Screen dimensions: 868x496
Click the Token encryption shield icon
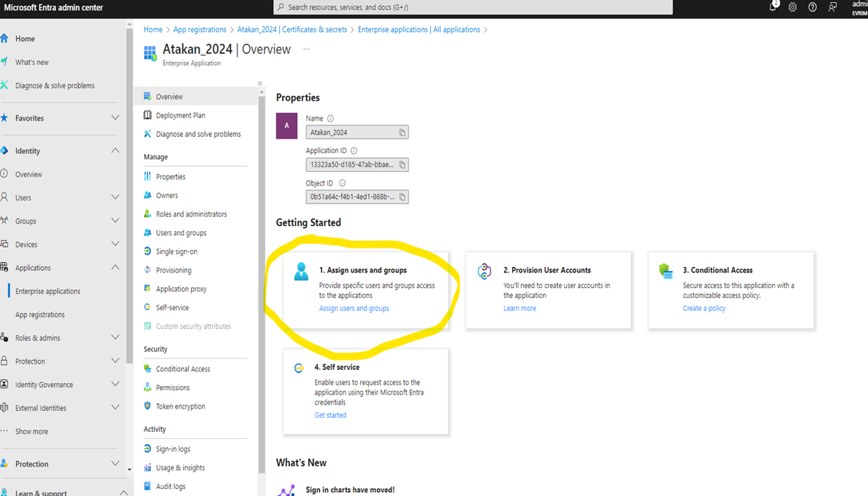(x=147, y=405)
